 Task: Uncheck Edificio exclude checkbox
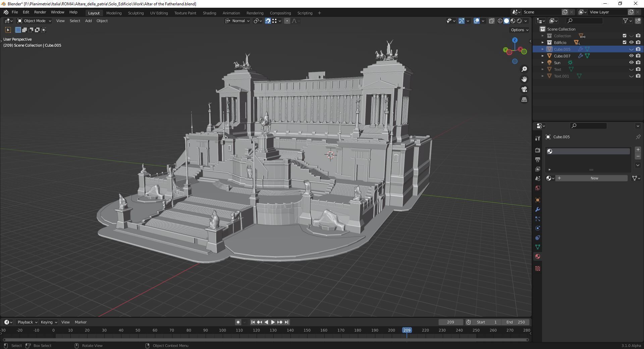pos(625,43)
